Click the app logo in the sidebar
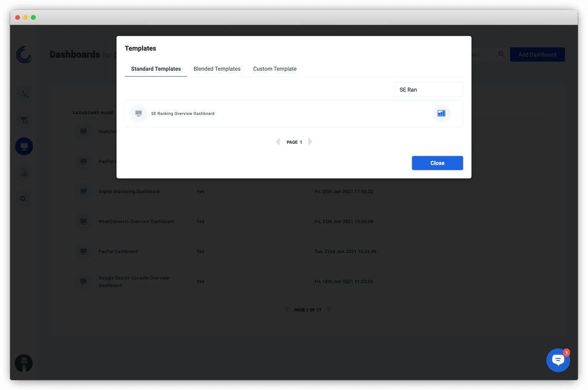The height and width of the screenshot is (390, 588). [24, 55]
